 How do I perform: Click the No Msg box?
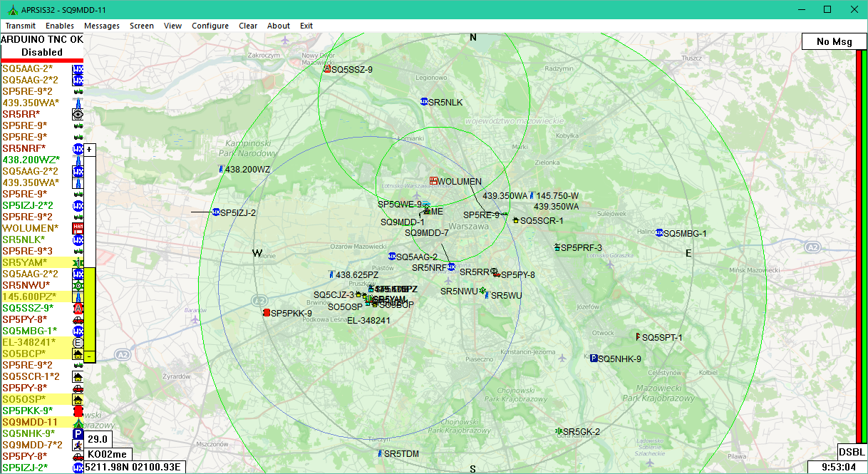point(834,41)
